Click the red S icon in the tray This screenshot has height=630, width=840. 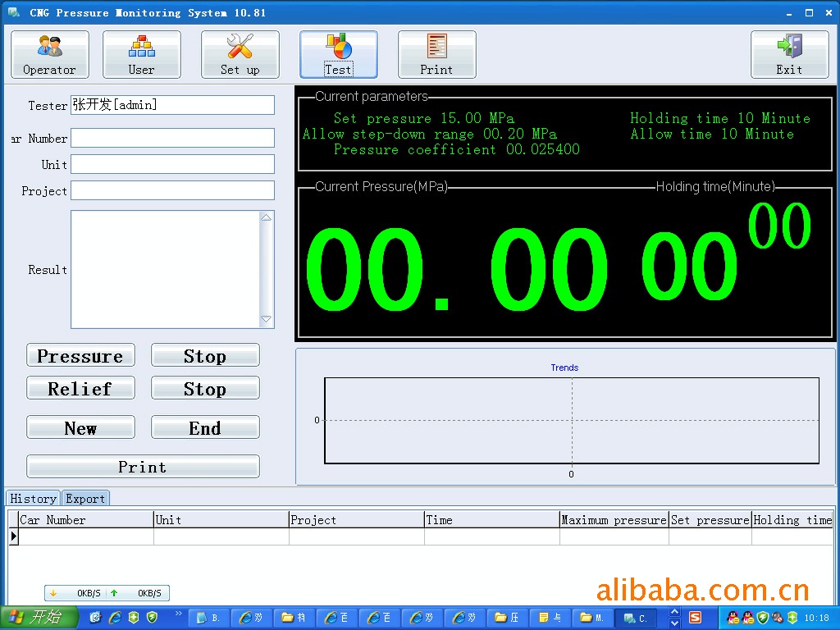coord(695,616)
